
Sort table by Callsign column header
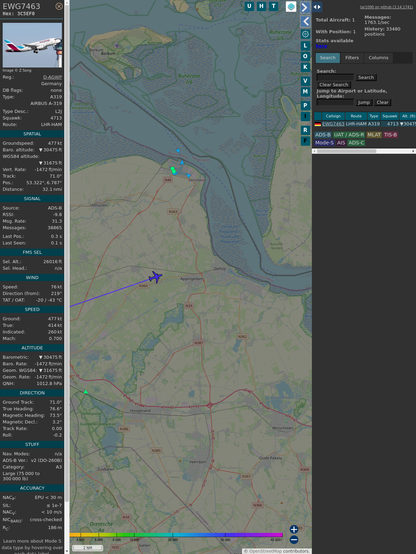point(333,116)
